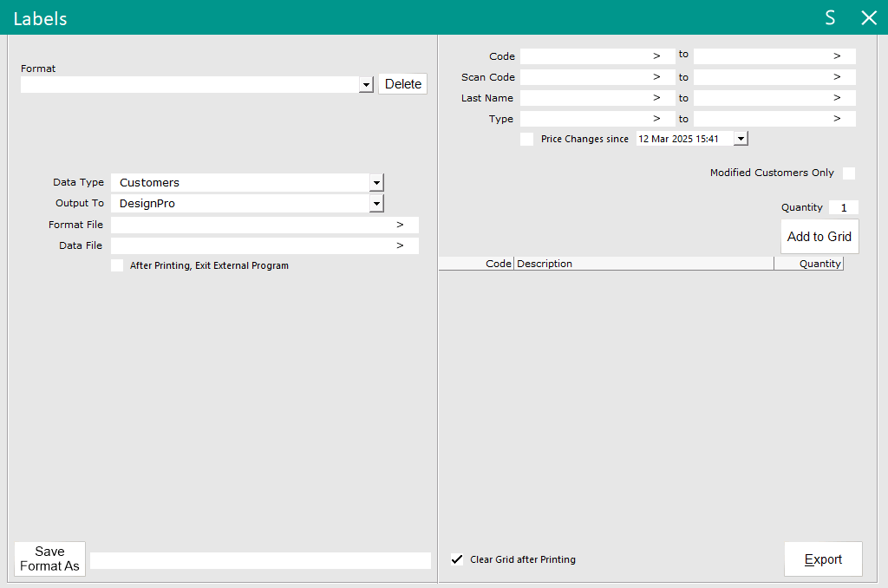Open Format File browse arrow
The width and height of the screenshot is (888, 588).
tap(400, 225)
